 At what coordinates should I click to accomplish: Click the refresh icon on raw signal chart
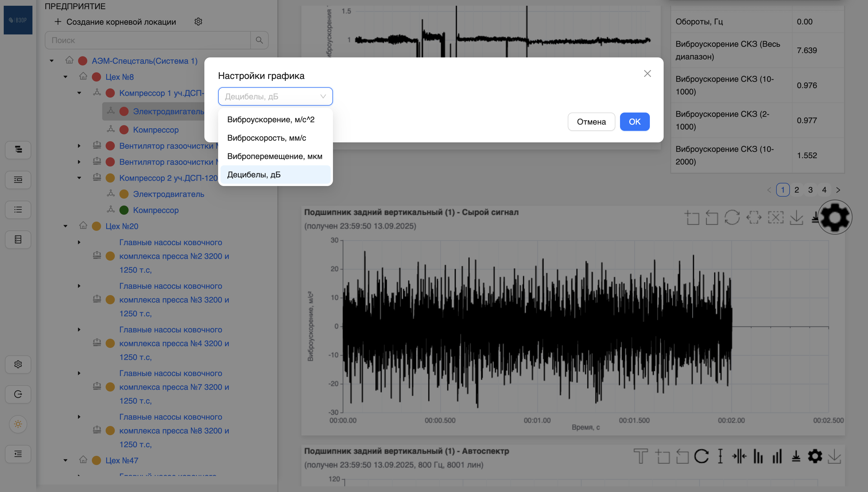(x=732, y=217)
